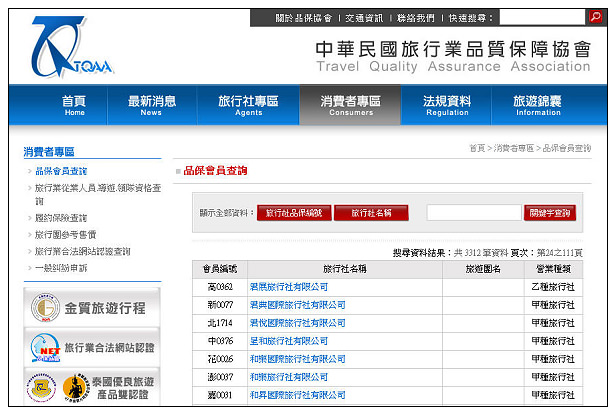Click member number 北1714 cell
This screenshot has height=415, width=616.
click(220, 323)
